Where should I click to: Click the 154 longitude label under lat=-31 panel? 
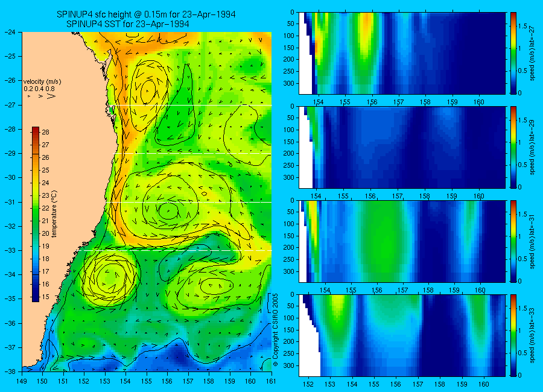(x=325, y=290)
